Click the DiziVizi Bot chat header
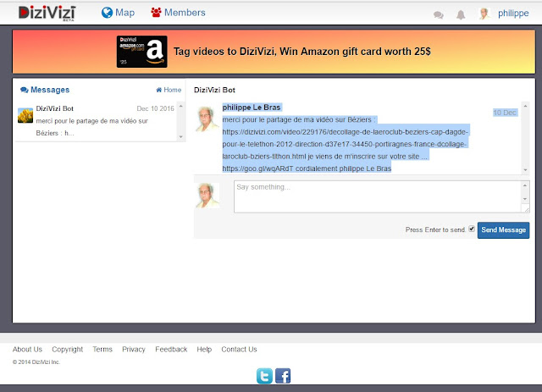 pyautogui.click(x=214, y=90)
